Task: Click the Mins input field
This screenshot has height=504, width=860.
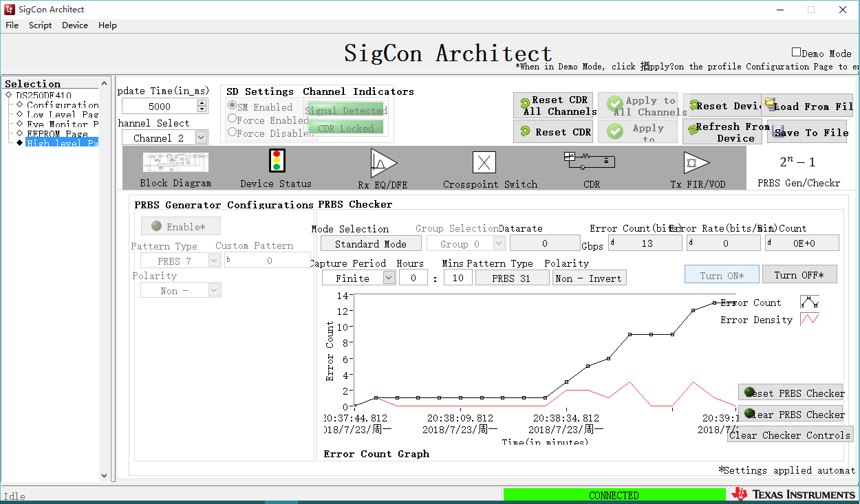Action: 457,278
